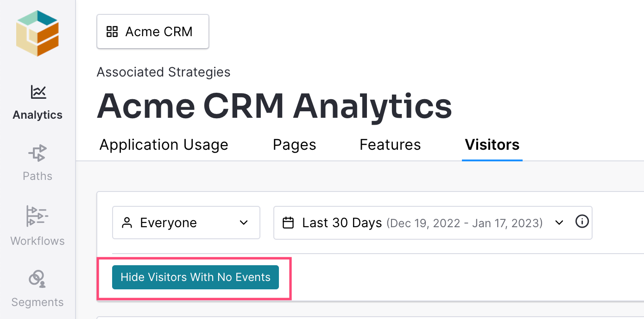Expand the Everyone segment dropdown

point(186,223)
